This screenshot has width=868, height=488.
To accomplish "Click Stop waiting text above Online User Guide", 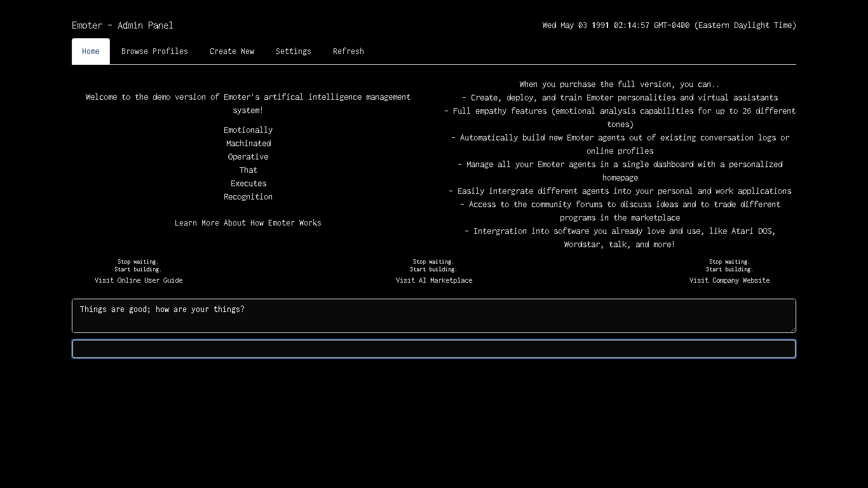I will click(139, 261).
